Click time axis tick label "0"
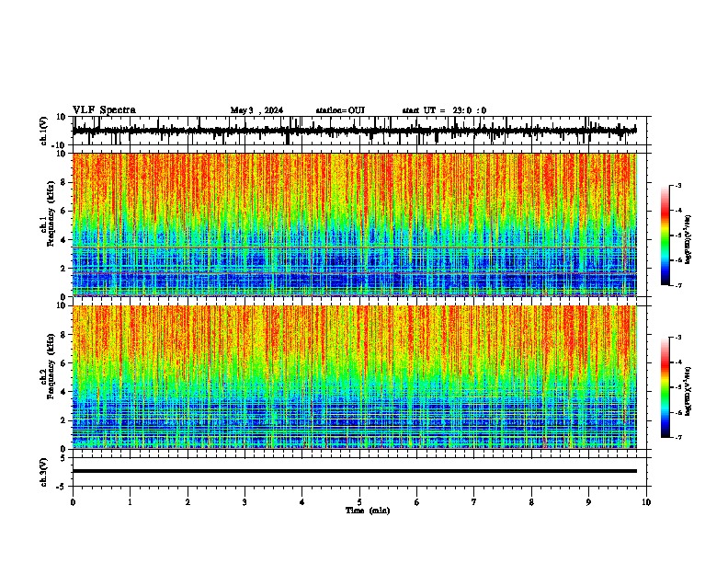728x563 pixels. (x=73, y=502)
